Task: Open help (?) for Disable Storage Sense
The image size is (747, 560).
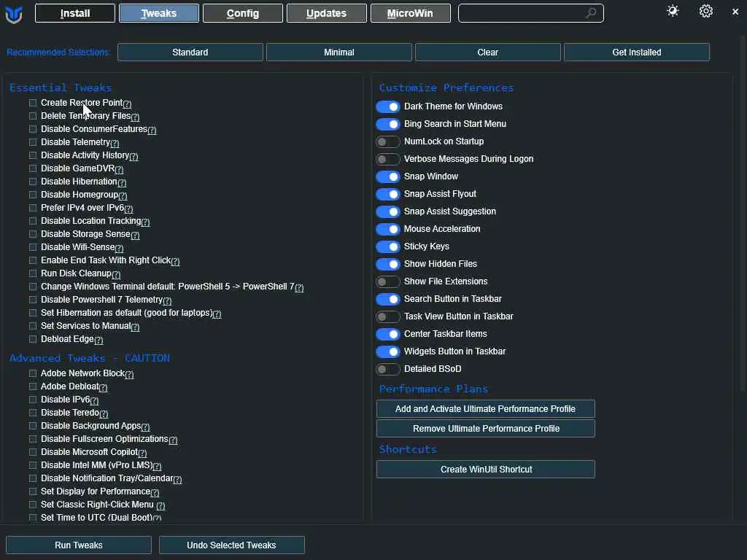Action: pos(135,235)
